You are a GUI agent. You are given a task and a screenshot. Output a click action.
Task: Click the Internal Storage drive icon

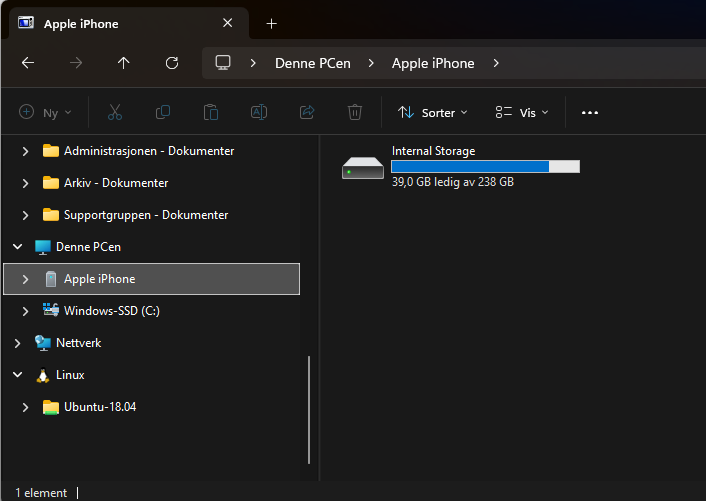pyautogui.click(x=362, y=167)
